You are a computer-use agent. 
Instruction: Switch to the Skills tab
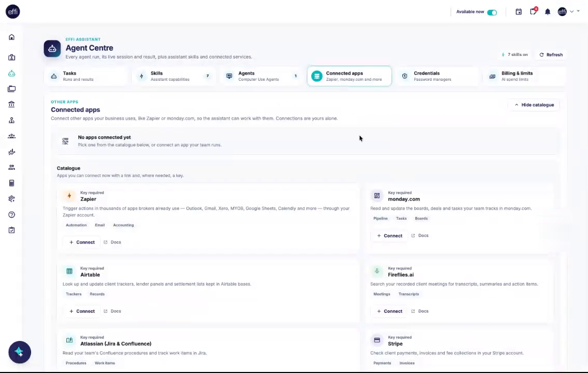[x=174, y=76]
